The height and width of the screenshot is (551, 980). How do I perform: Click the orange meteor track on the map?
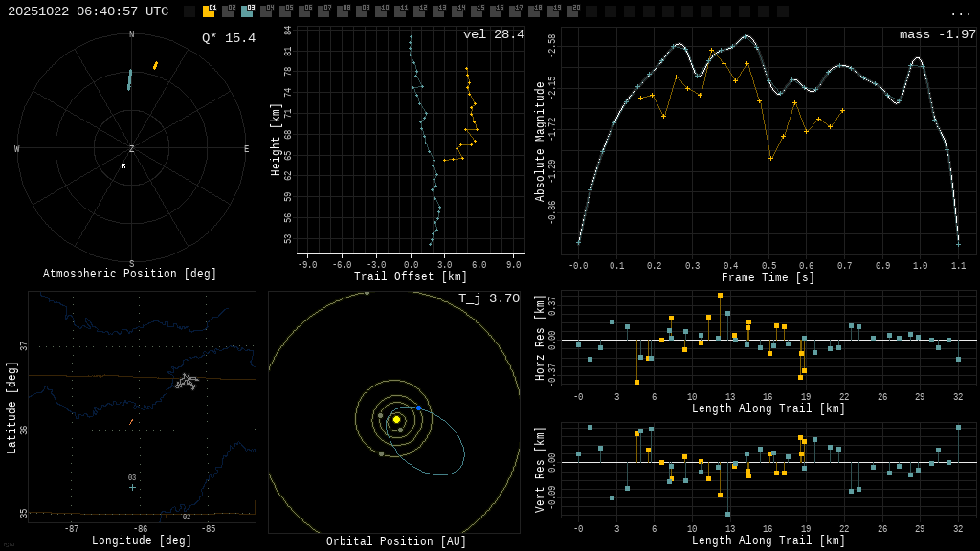click(x=131, y=422)
